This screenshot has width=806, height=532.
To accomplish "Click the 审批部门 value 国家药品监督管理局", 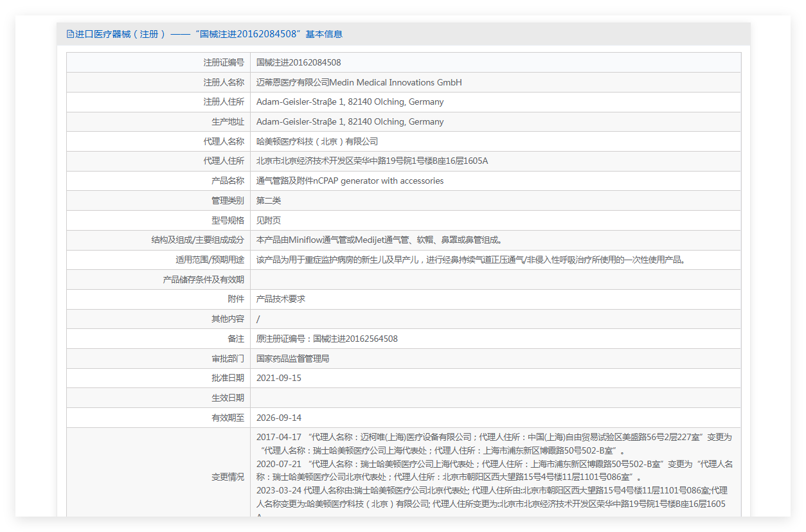I will (293, 359).
